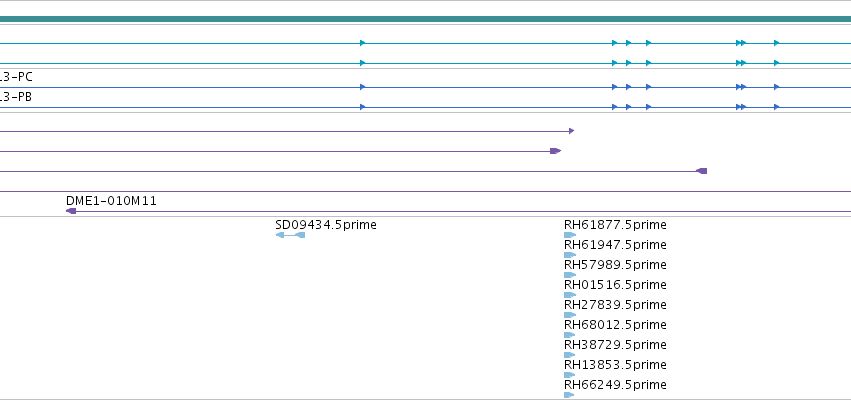The height and width of the screenshot is (400, 851).
Task: Select the left-pointing arrowhead of the DME1-010M11 feature
Action: click(x=71, y=211)
